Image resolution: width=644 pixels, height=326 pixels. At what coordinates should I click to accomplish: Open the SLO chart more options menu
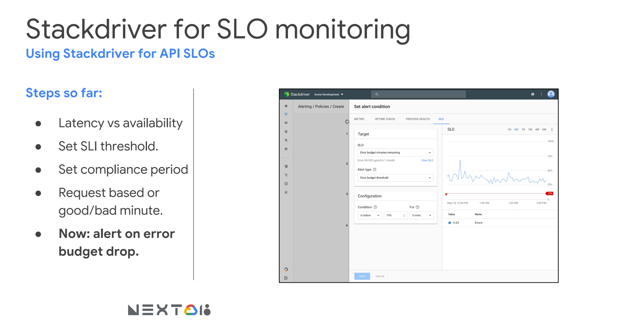tap(552, 130)
